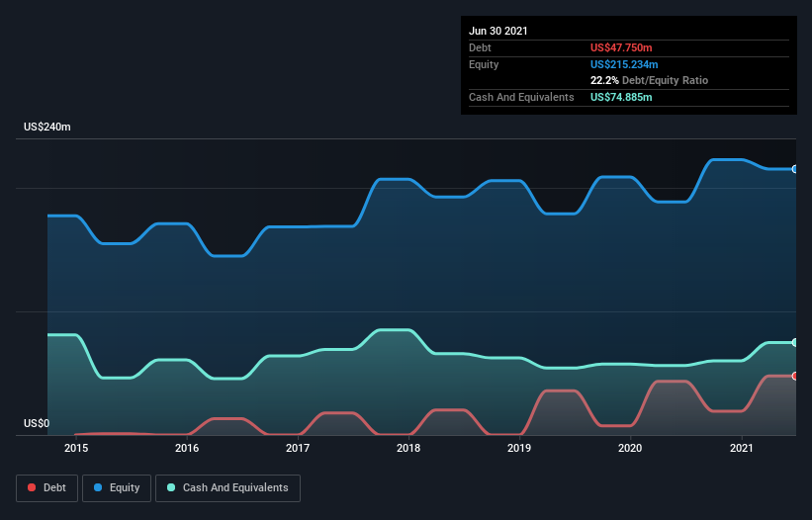Image resolution: width=812 pixels, height=520 pixels.
Task: Click the 22.2% Debt/Equity Ratio text
Action: point(650,80)
